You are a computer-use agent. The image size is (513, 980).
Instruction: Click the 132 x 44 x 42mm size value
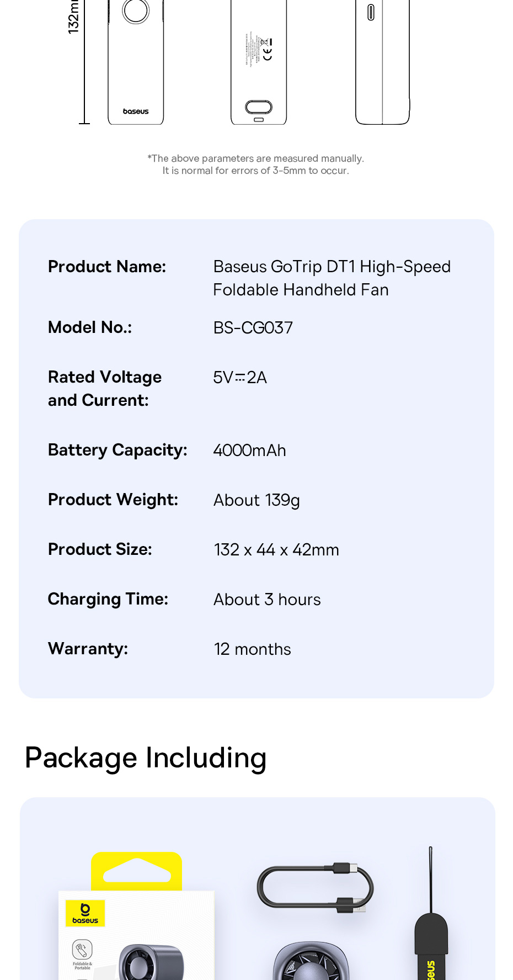tap(276, 550)
